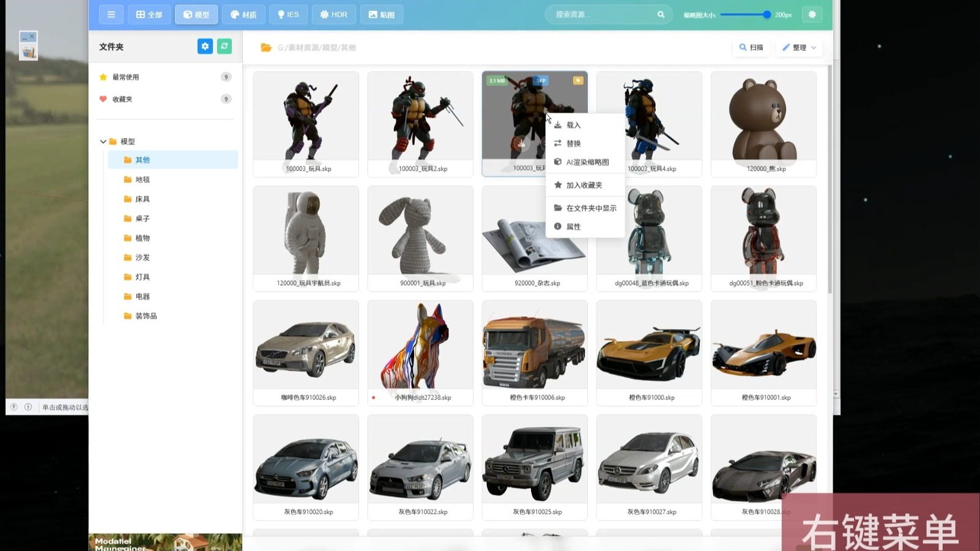The height and width of the screenshot is (551, 980).
Task: Choose 在文件夹中显示 from context menu
Action: [x=585, y=208]
